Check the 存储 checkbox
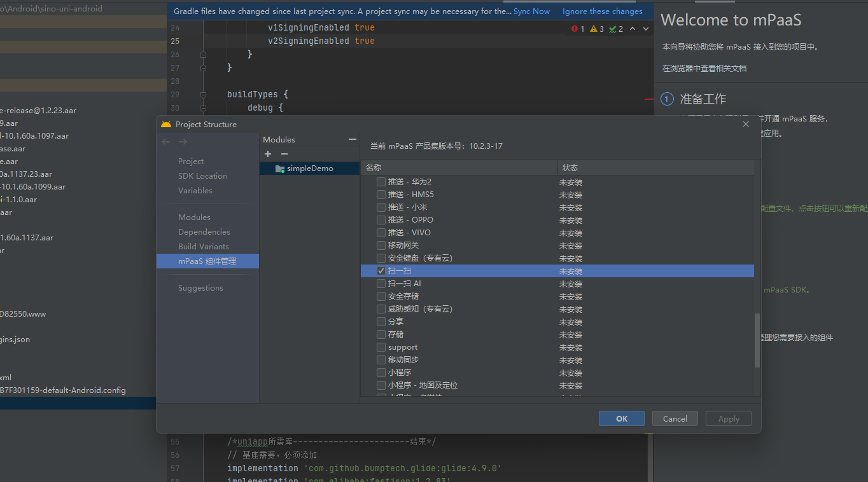The width and height of the screenshot is (868, 482). tap(381, 334)
